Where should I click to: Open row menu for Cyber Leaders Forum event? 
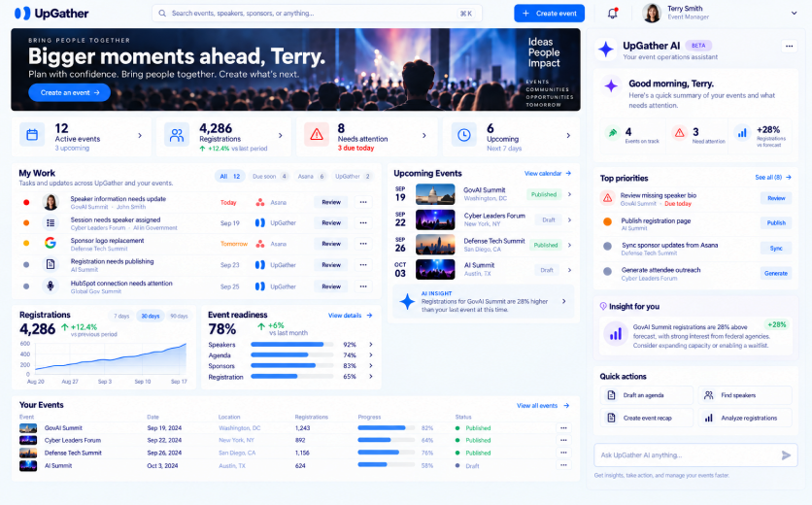click(x=563, y=440)
